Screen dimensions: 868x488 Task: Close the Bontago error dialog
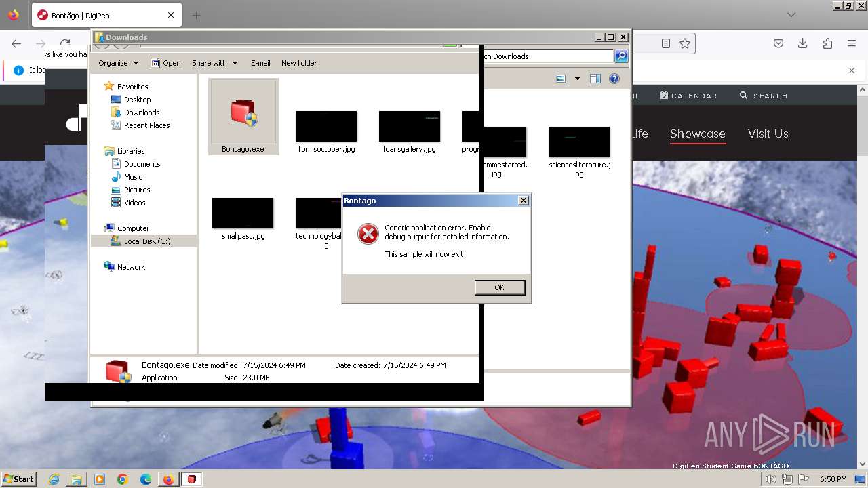(x=523, y=201)
